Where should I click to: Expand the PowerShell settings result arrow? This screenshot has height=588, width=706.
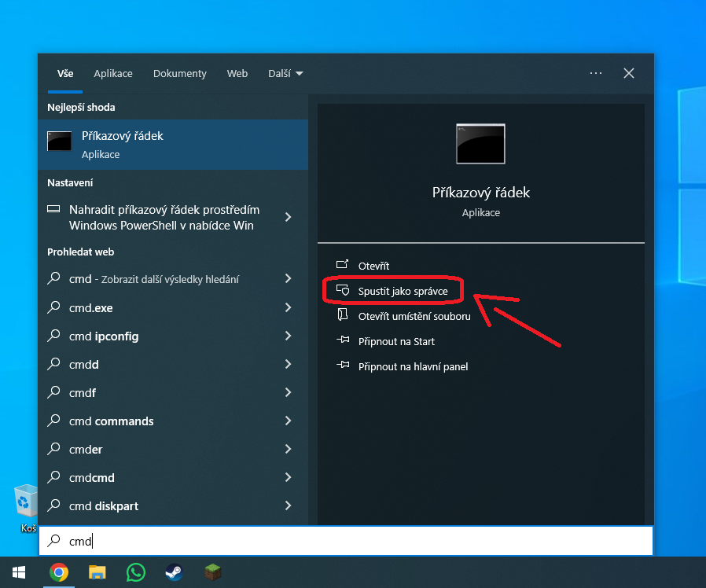[x=288, y=217]
